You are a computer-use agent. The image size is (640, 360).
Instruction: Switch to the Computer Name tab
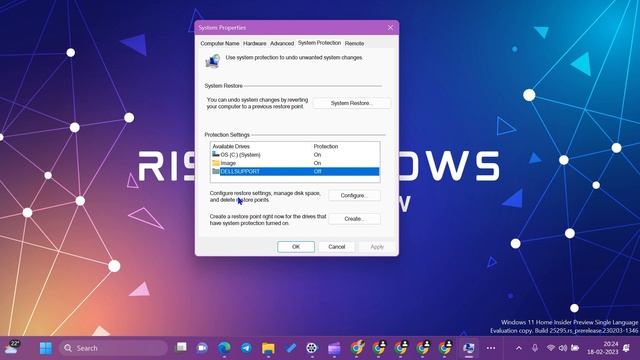(220, 43)
